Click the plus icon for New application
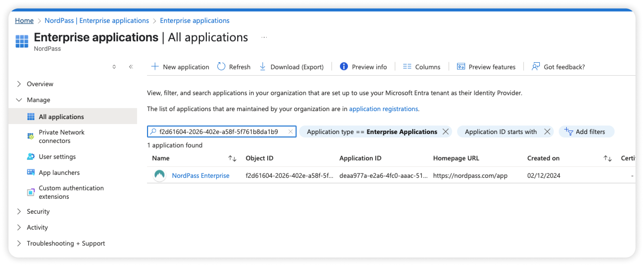The height and width of the screenshot is (266, 644). pos(155,67)
